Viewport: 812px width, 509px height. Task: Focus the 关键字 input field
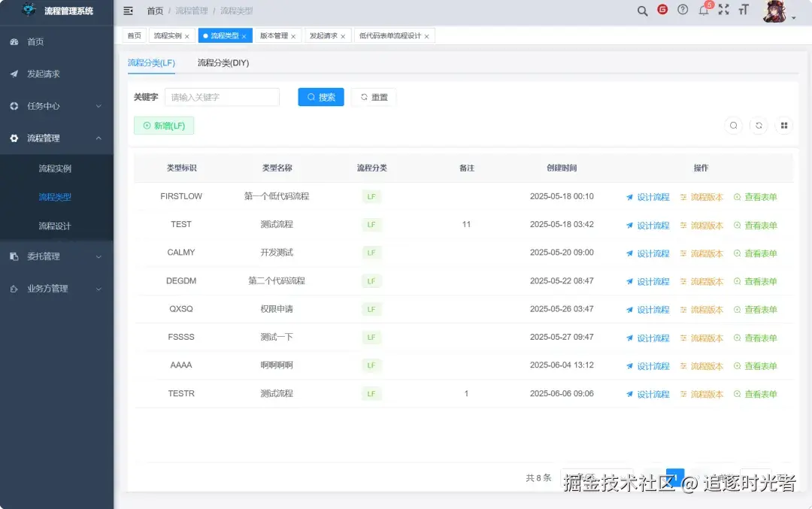[222, 97]
